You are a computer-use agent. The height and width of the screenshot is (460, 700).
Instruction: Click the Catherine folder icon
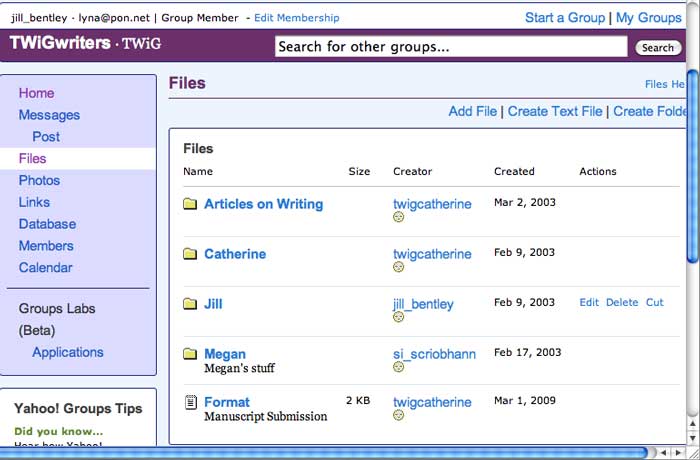190,254
